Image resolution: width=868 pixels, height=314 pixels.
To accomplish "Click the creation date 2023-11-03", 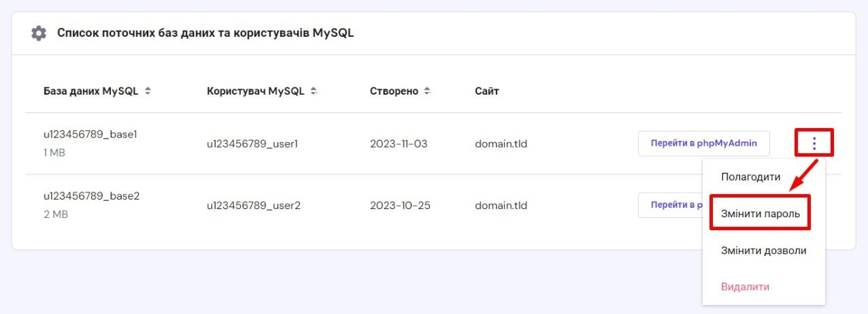I will pyautogui.click(x=399, y=144).
